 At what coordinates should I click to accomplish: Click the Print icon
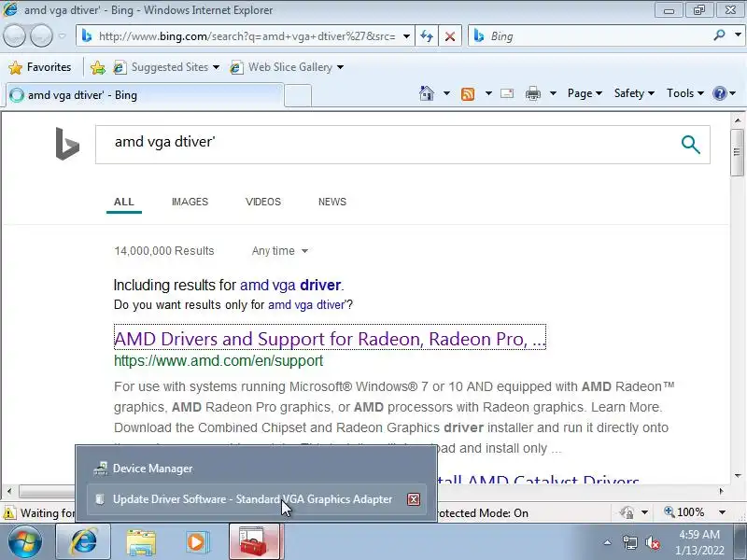click(533, 94)
